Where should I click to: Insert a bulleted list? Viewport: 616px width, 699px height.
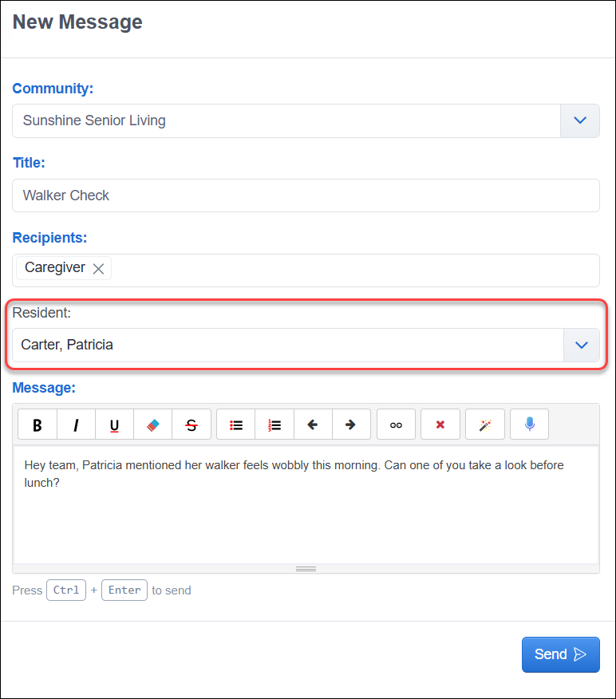click(236, 425)
